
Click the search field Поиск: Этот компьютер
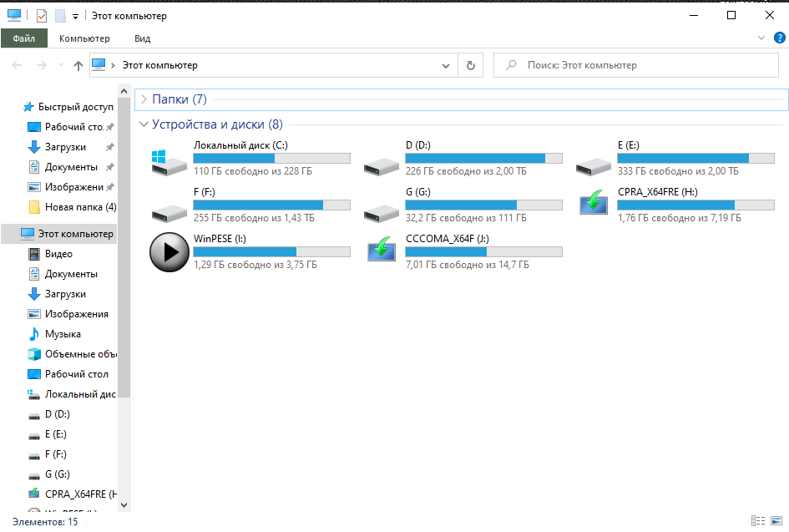point(639,65)
